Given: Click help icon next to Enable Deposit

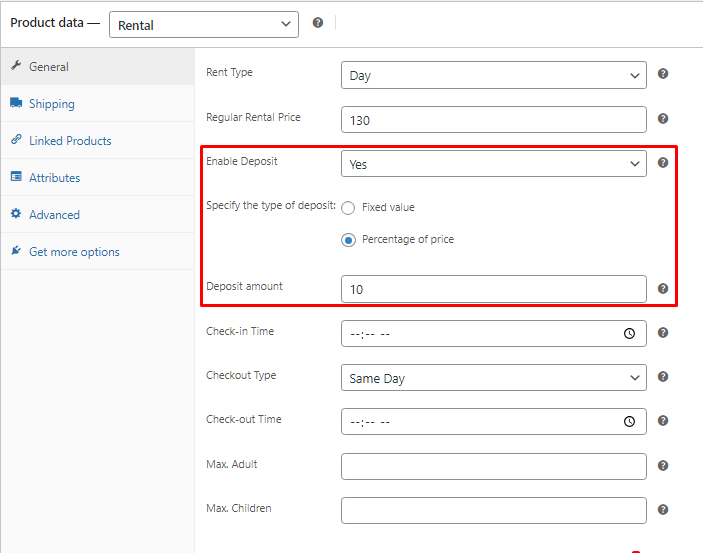Looking at the screenshot, I should [x=663, y=162].
